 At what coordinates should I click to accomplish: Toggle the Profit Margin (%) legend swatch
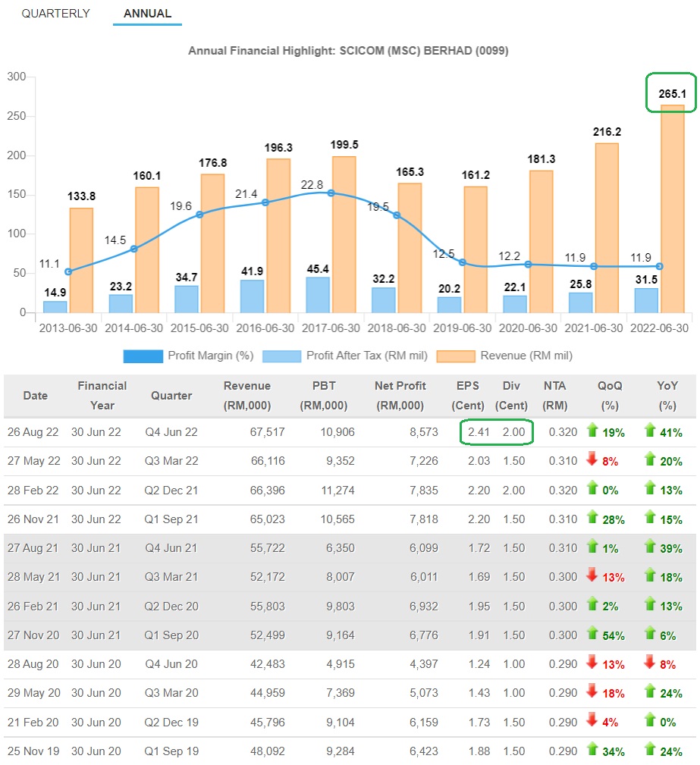[x=143, y=356]
